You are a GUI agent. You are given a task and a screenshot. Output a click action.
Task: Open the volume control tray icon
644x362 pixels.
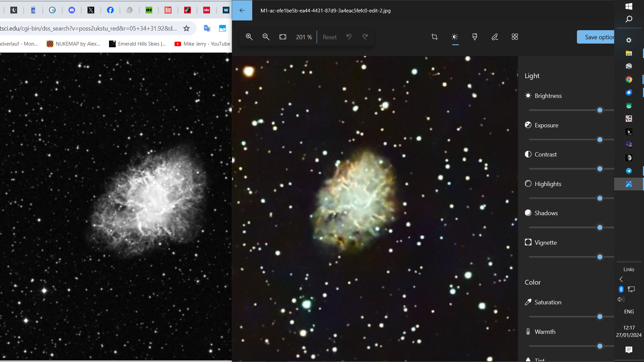click(x=621, y=299)
